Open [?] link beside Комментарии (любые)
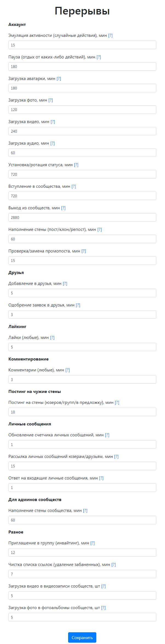The image size is (165, 644). pyautogui.click(x=68, y=370)
